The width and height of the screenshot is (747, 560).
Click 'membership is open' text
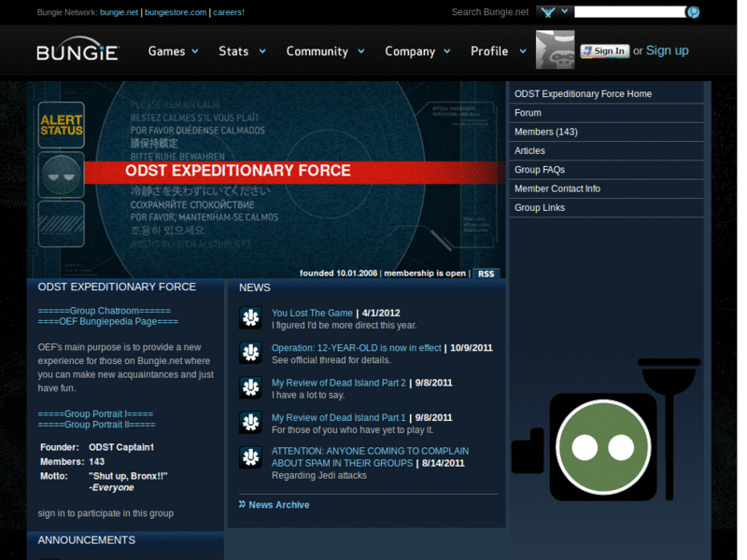(x=425, y=273)
